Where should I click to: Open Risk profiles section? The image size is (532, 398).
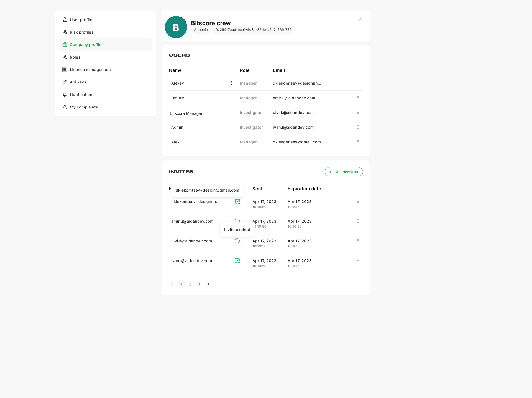tap(106, 32)
